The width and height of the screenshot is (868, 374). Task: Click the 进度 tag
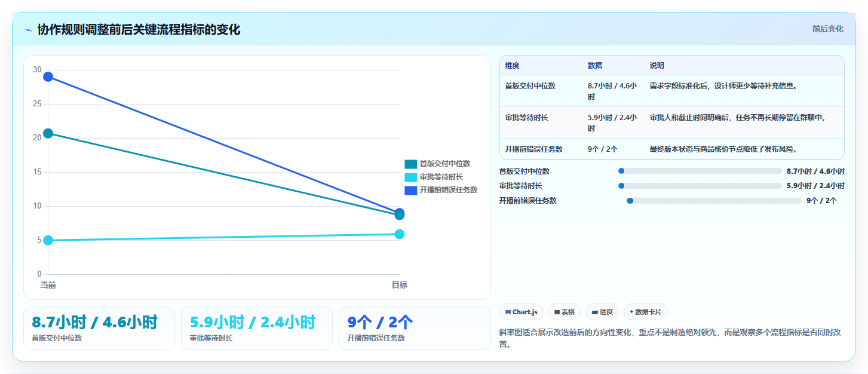tap(602, 312)
